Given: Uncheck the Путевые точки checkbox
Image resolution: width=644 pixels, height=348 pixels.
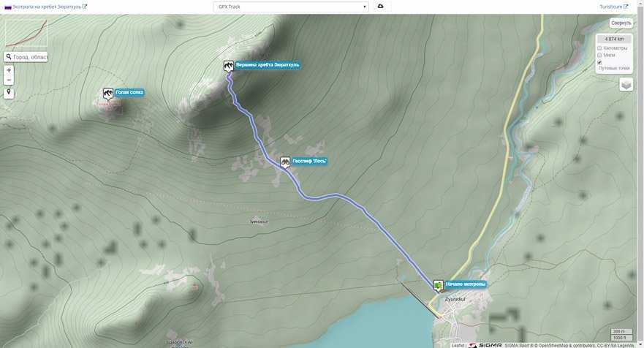Looking at the screenshot, I should pos(599,62).
